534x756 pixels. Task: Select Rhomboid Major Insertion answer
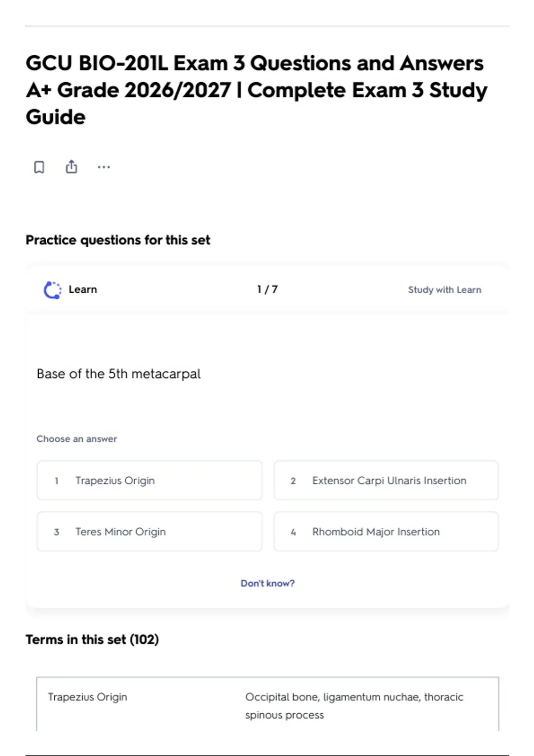point(386,531)
